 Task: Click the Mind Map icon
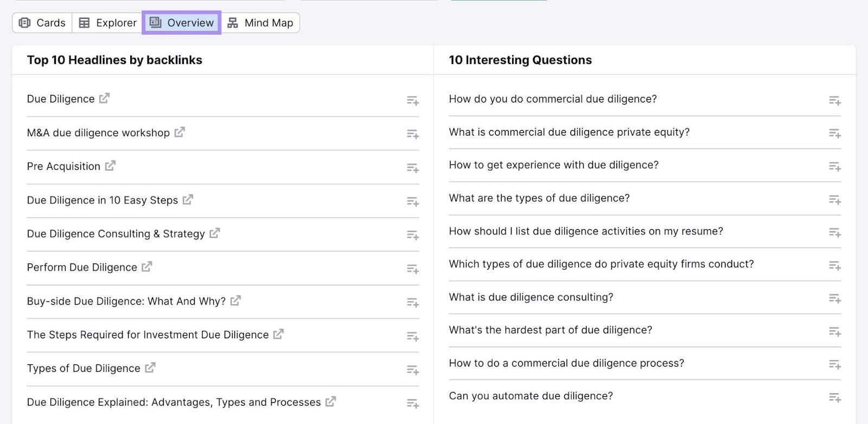(x=232, y=23)
